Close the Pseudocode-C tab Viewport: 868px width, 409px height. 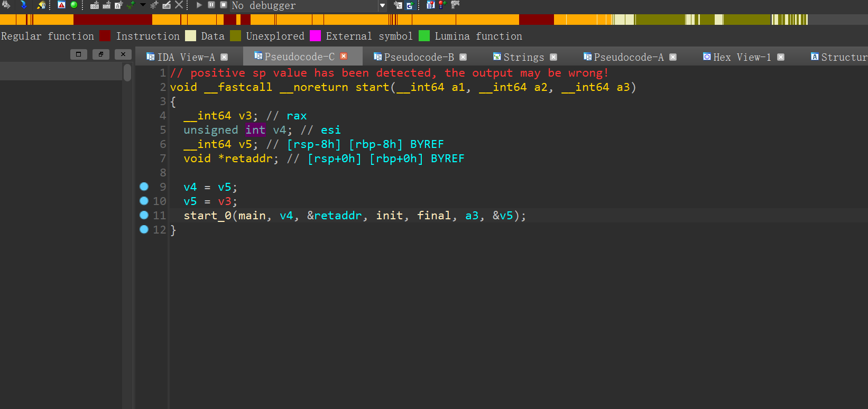pos(344,57)
